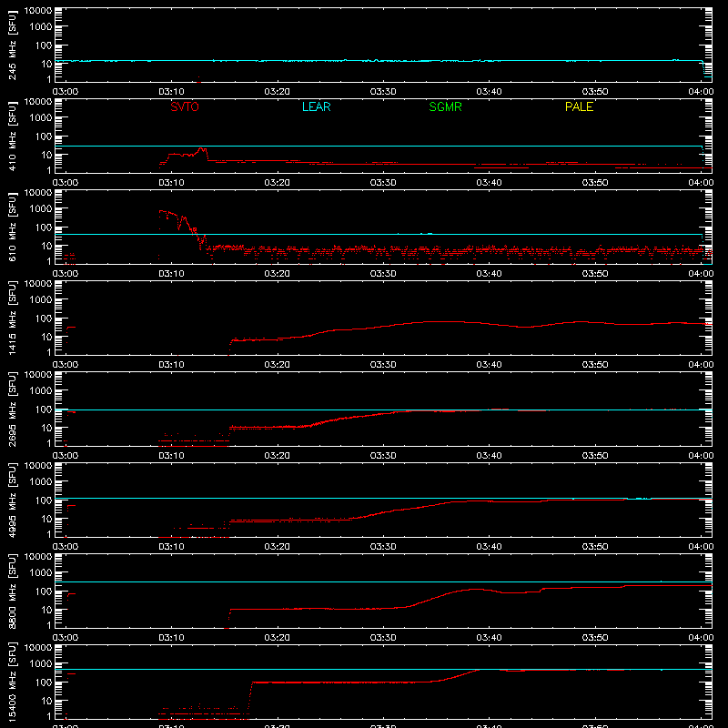This screenshot has height=728, width=728.
Task: Select the 2695 MHz [SFU] axis title
Action: pyautogui.click(x=12, y=409)
